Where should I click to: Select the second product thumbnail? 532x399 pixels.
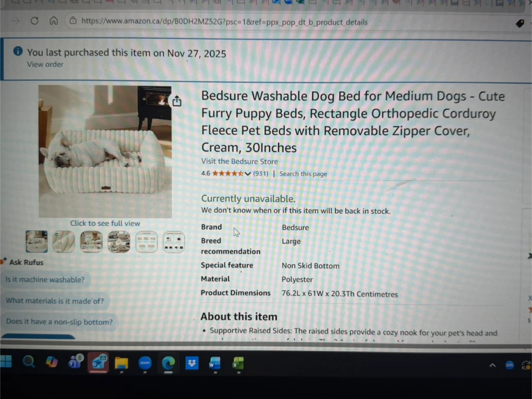point(64,242)
